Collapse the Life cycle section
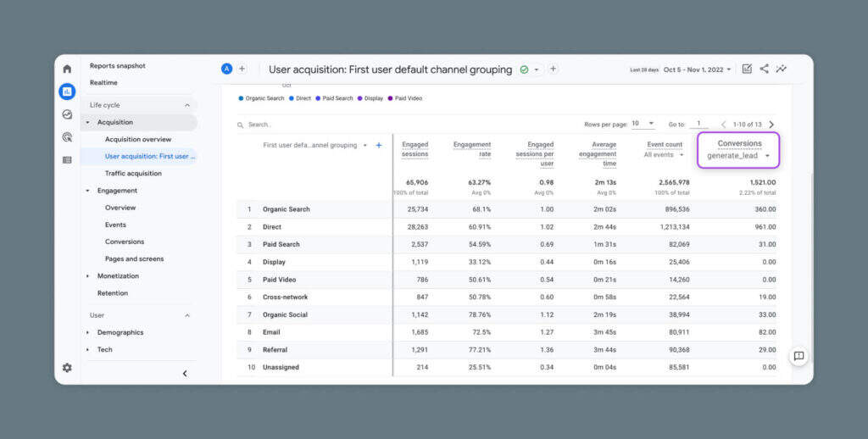The image size is (868, 439). pyautogui.click(x=187, y=105)
